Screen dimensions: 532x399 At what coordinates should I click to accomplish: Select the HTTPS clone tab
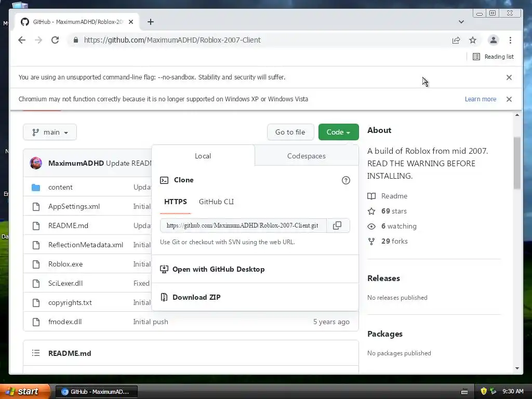pos(176,202)
